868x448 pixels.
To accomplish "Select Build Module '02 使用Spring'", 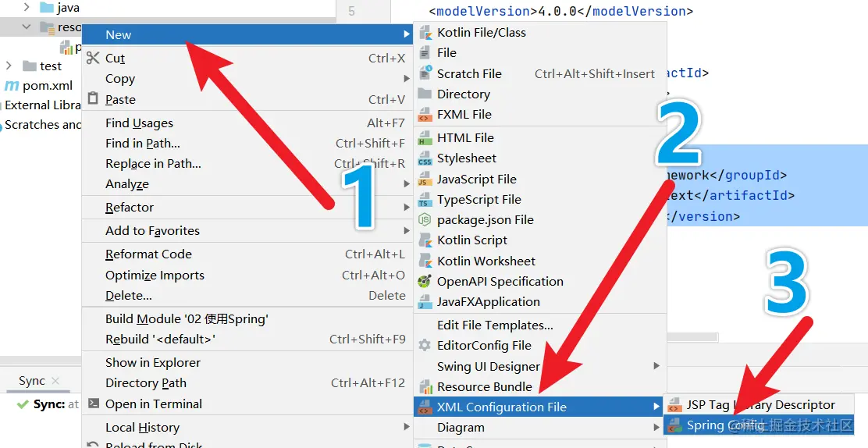I will point(247,319).
